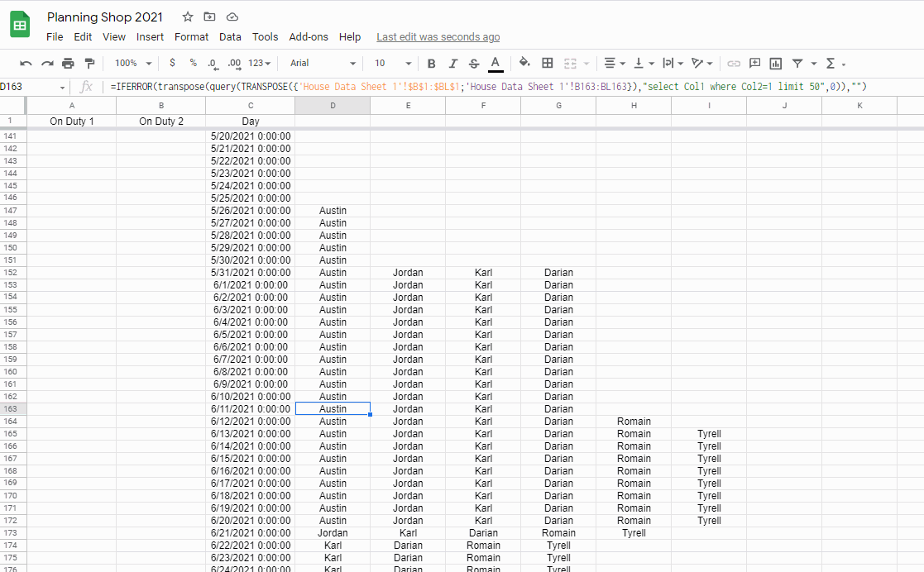Click the formula bar input
924x572 pixels.
(496, 87)
